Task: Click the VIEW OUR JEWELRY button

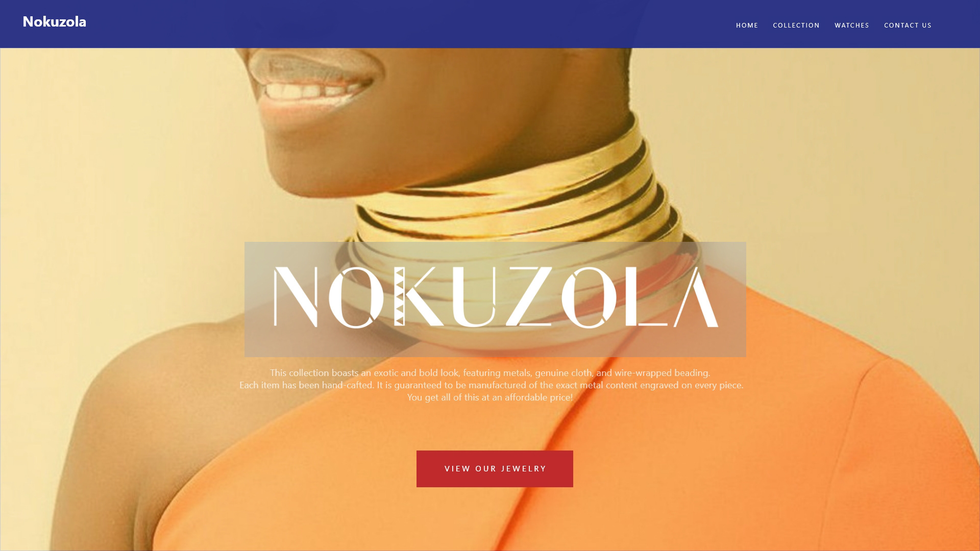Action: click(x=495, y=468)
